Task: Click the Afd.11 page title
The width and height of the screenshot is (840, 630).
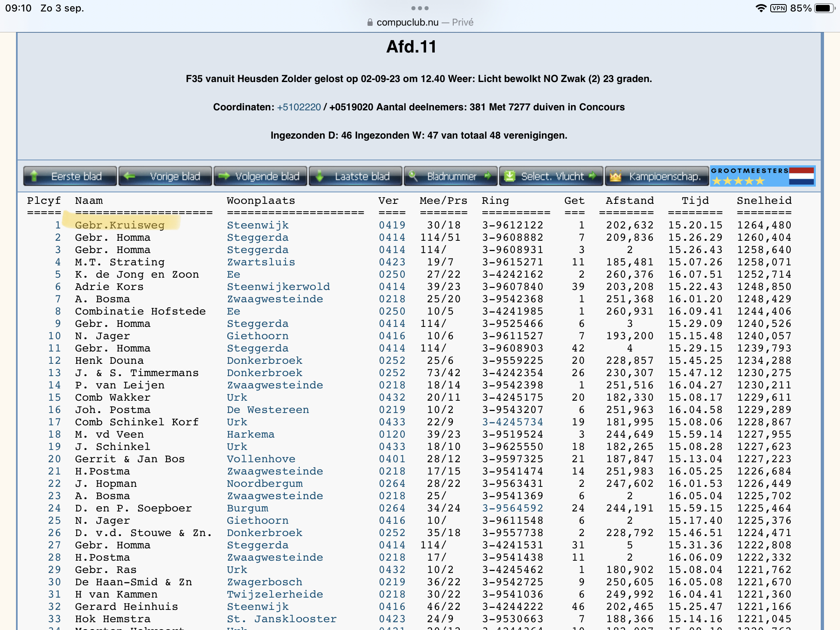Action: 411,47
